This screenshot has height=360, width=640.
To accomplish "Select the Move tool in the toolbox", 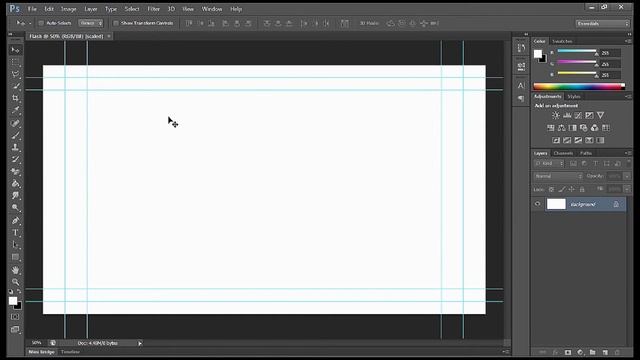I will tap(15, 50).
